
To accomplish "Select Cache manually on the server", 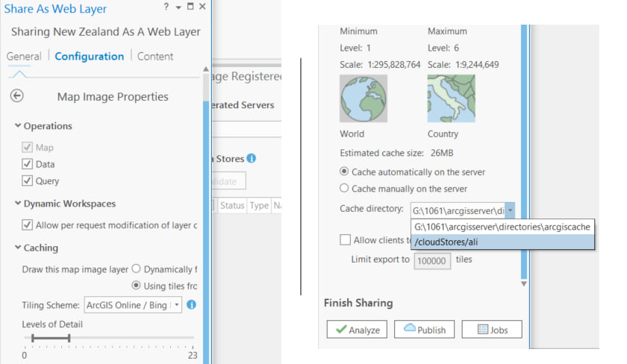I will tap(344, 188).
